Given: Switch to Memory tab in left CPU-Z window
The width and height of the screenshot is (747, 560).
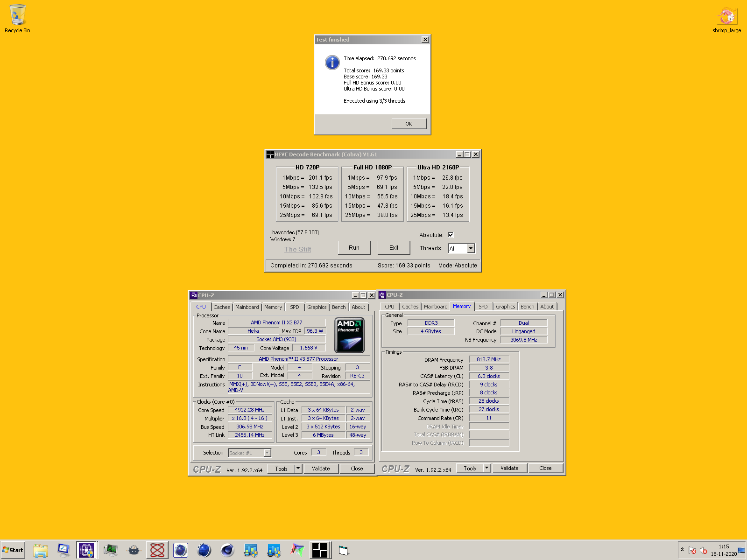Looking at the screenshot, I should pyautogui.click(x=273, y=307).
